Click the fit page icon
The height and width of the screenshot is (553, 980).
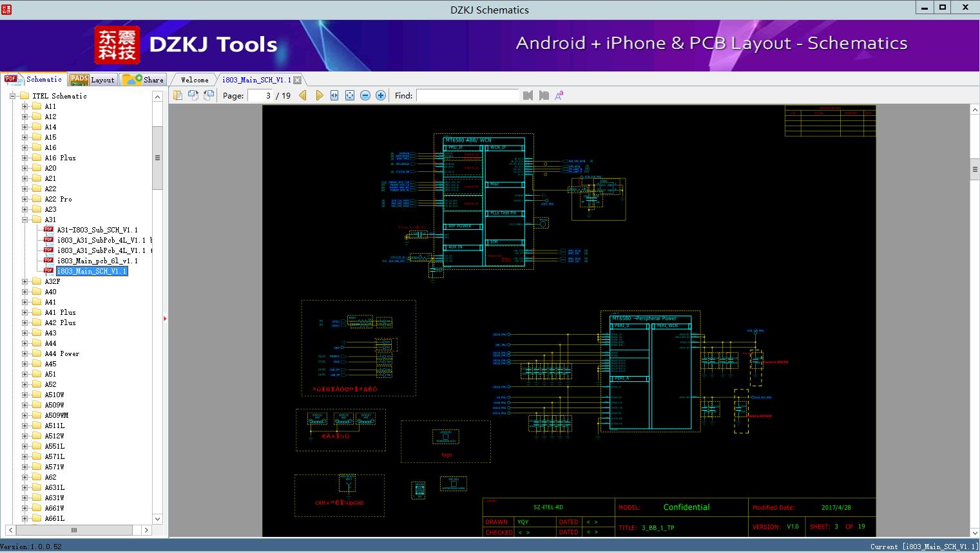350,95
